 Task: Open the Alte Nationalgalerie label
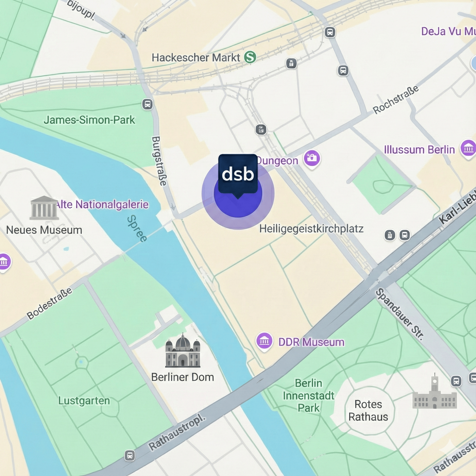coord(102,205)
